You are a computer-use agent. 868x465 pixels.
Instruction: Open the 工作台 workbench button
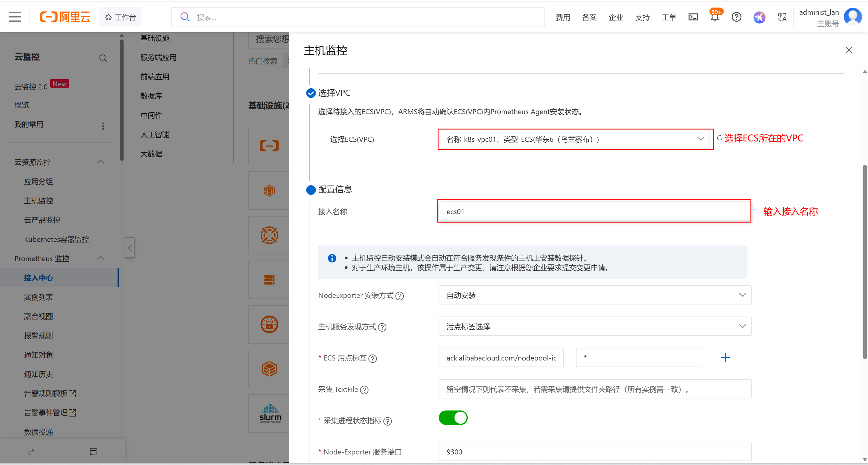pos(120,17)
